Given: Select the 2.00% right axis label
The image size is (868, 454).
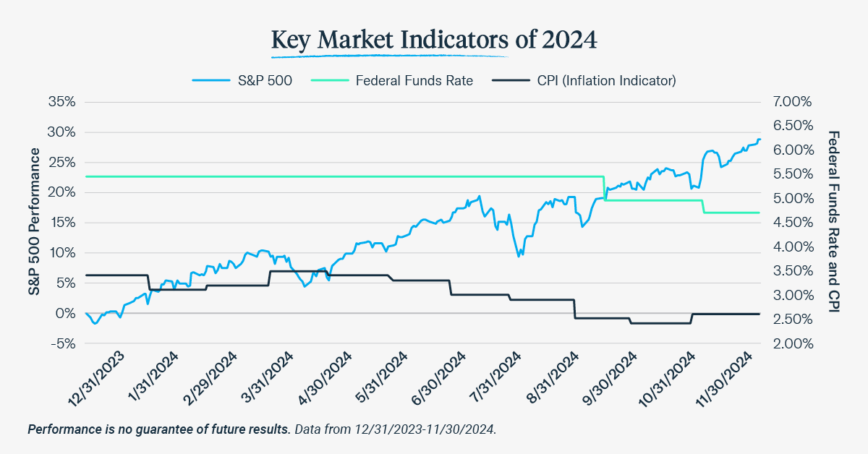Looking at the screenshot, I should (x=793, y=343).
